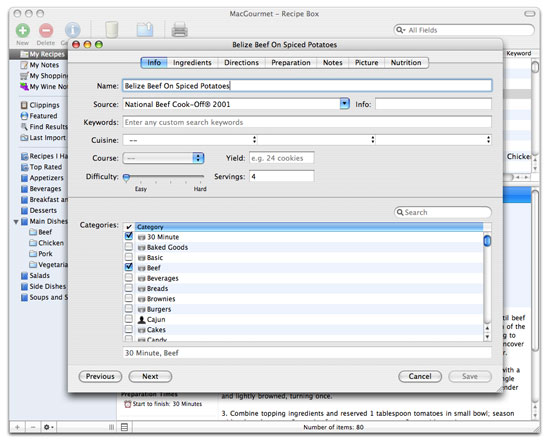Click the Save button
The image size is (550, 444).
click(x=470, y=376)
